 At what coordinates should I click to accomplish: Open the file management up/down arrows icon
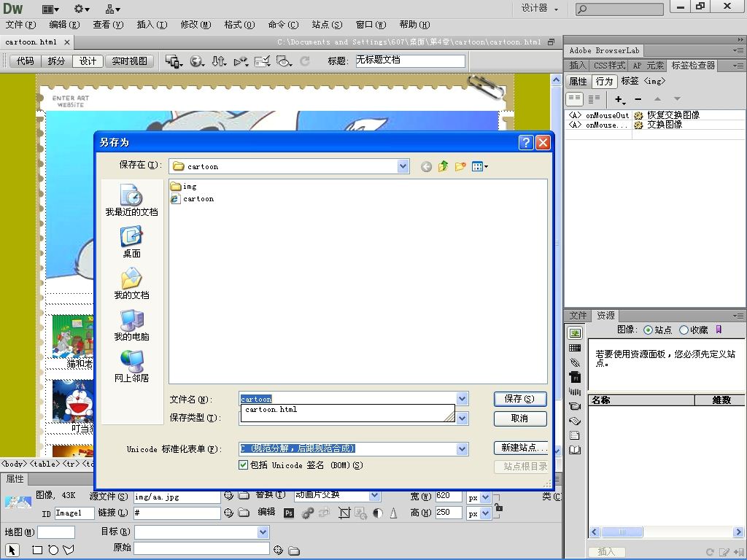[x=219, y=61]
